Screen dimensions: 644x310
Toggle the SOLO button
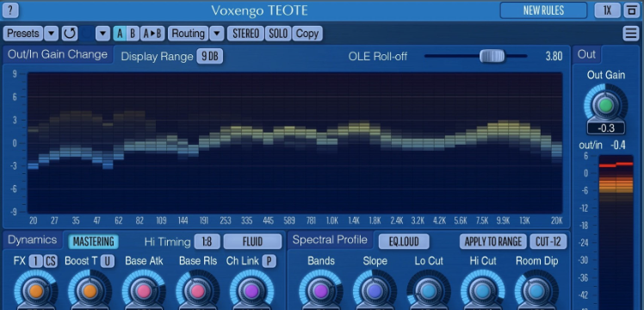coord(278,34)
